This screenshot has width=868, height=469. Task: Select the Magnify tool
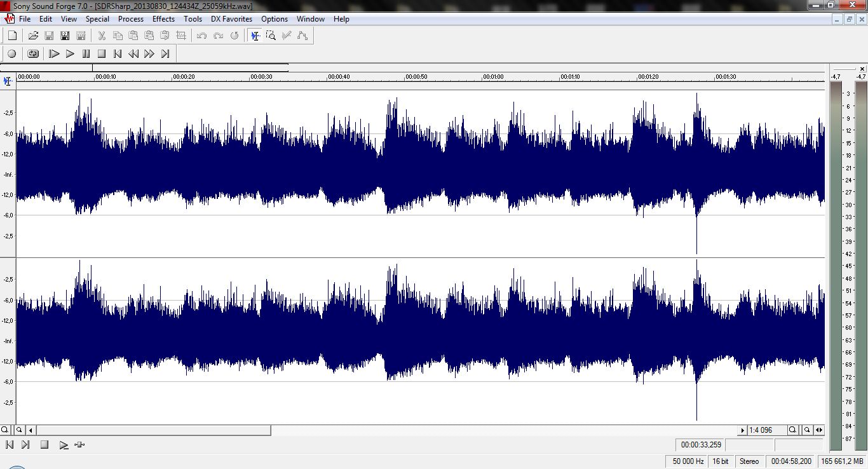pos(271,36)
